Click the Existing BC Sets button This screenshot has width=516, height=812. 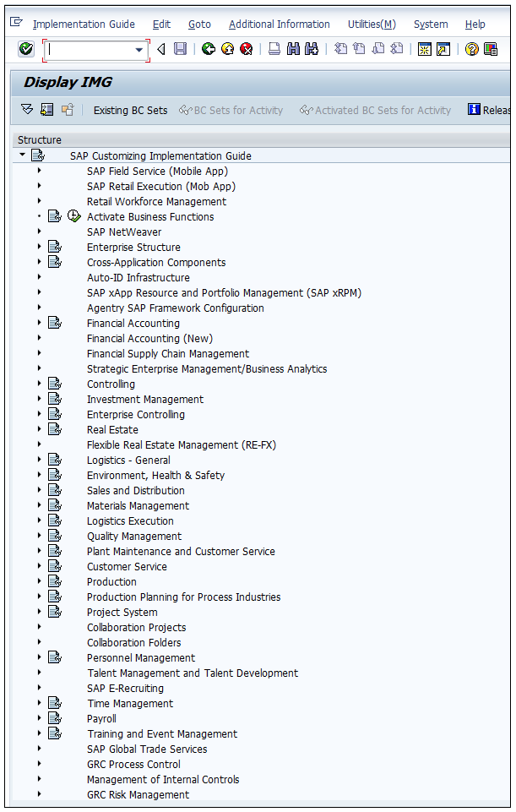pyautogui.click(x=130, y=111)
